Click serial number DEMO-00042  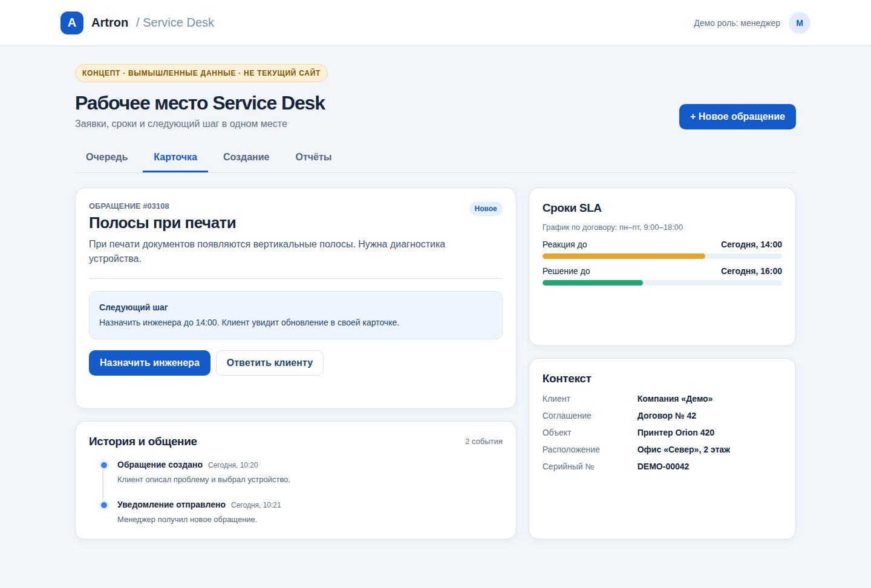(663, 466)
